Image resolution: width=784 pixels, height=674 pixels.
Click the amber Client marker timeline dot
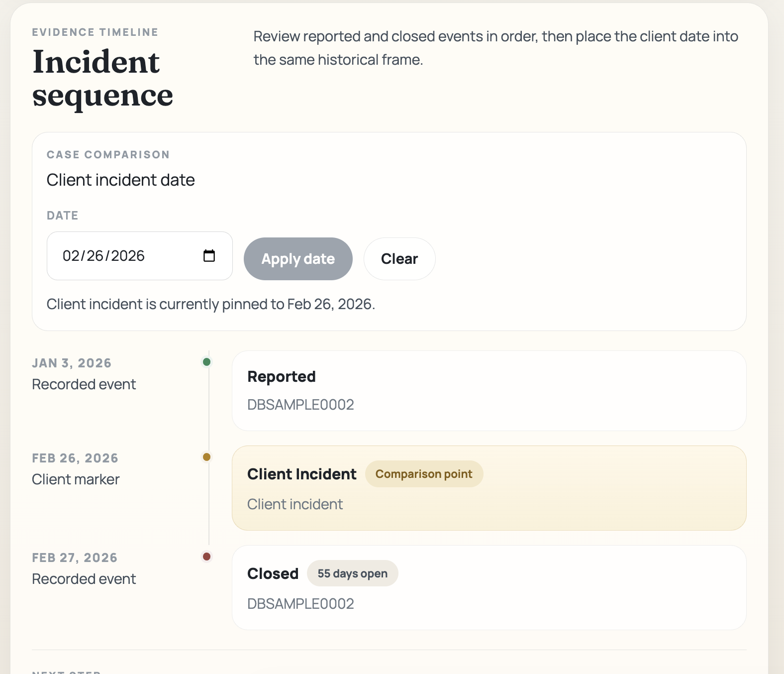207,457
